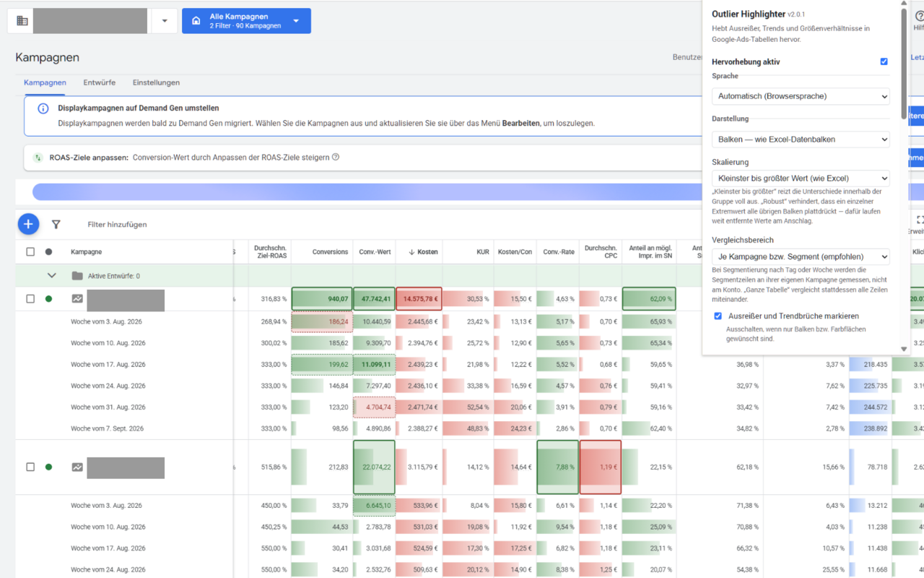This screenshot has width=924, height=578.
Task: Switch to the Entwürfe tab
Action: pyautogui.click(x=100, y=82)
